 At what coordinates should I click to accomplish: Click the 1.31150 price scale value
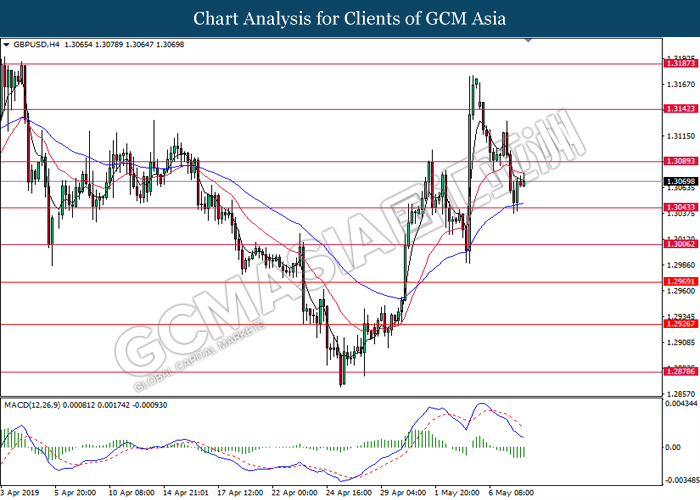[x=680, y=136]
